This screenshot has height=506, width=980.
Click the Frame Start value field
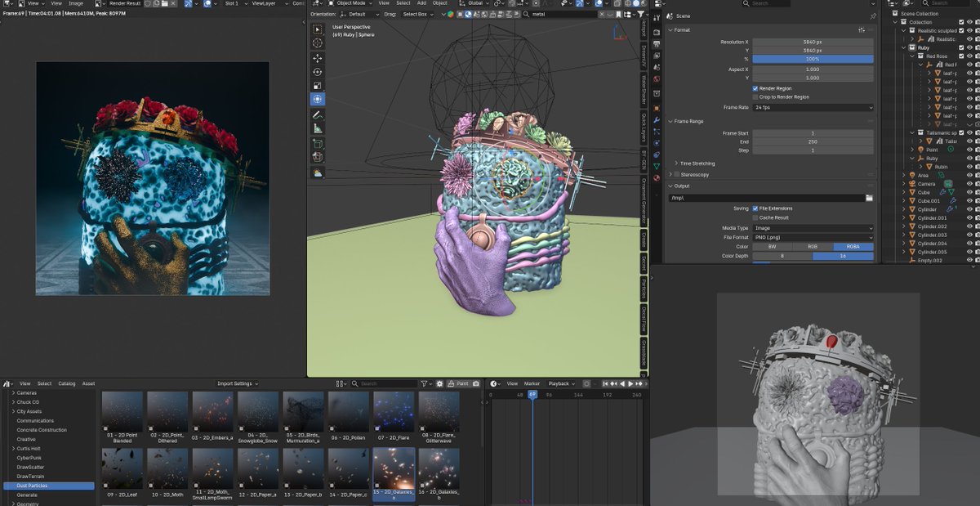tap(813, 132)
